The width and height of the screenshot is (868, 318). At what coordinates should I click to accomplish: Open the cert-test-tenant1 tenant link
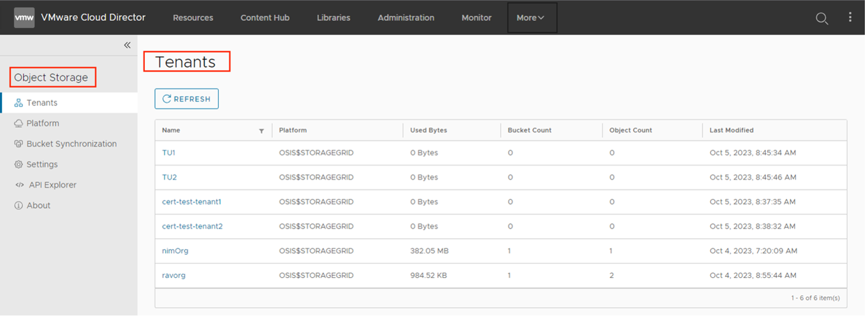pos(191,202)
